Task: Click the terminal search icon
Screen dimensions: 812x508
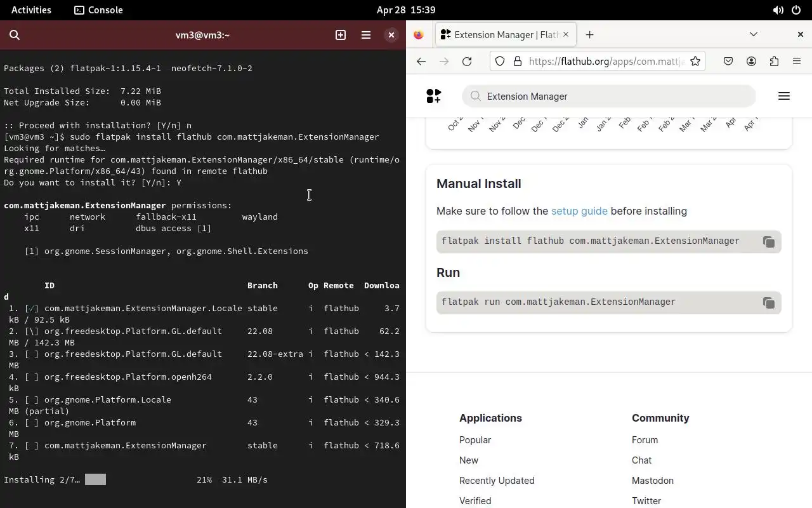Action: point(15,35)
